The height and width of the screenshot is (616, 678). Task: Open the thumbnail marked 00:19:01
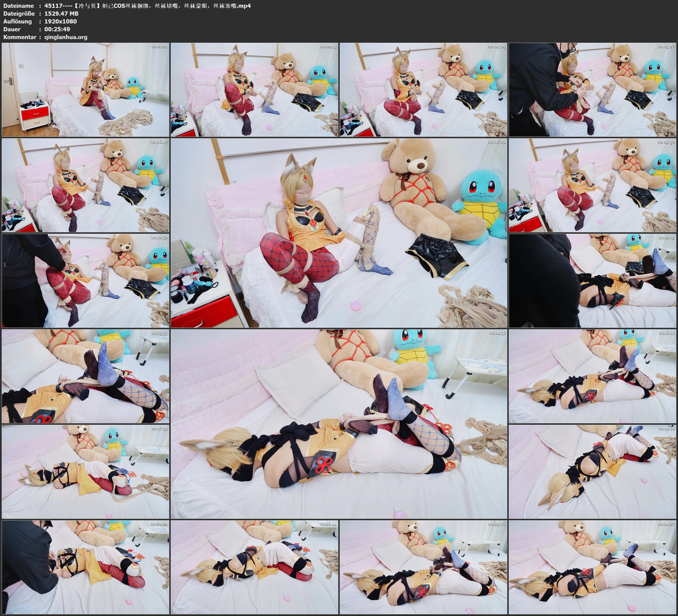tap(593, 472)
